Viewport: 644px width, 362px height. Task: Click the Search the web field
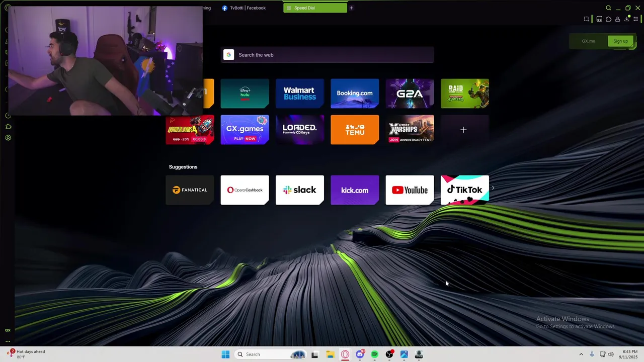click(327, 55)
